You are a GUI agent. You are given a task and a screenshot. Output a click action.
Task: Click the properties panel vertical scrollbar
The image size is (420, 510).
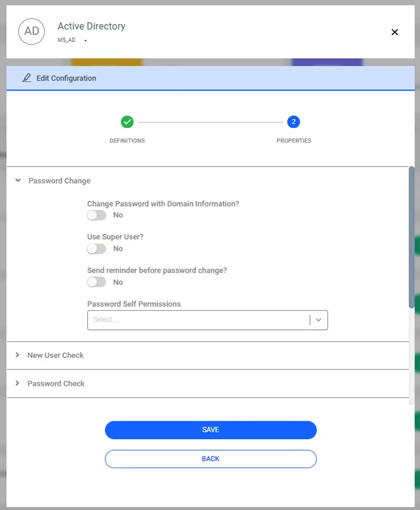[411, 237]
